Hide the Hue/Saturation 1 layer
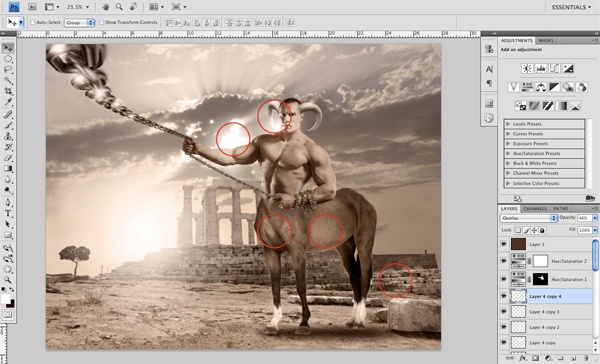Viewport: 600px width, 364px height. [x=504, y=279]
